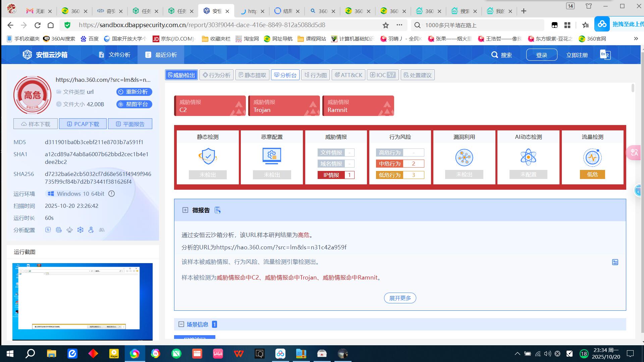644x362 pixels.
Task: Click the first 分析配置 icon
Action: (48, 230)
